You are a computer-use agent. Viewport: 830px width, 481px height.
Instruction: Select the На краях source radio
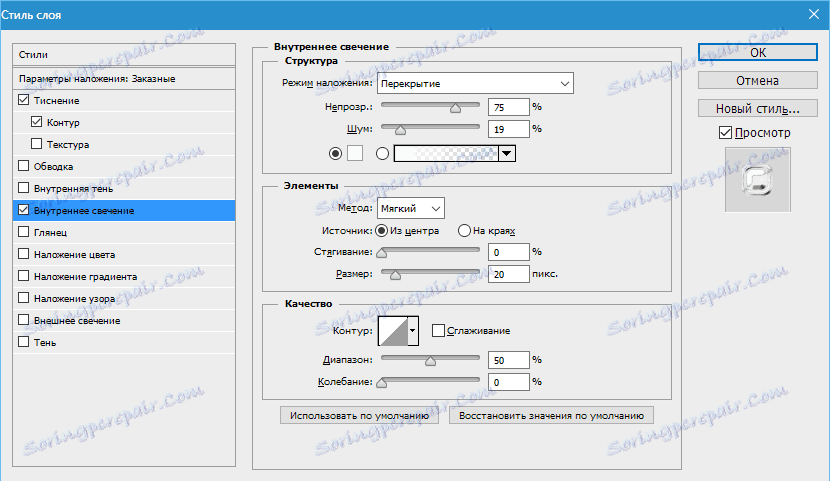pos(464,231)
